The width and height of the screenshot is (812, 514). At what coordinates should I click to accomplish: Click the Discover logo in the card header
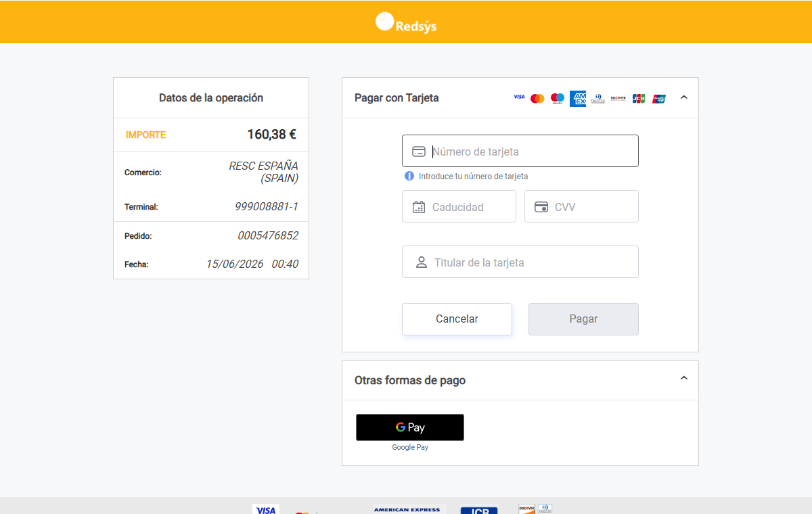tap(618, 98)
